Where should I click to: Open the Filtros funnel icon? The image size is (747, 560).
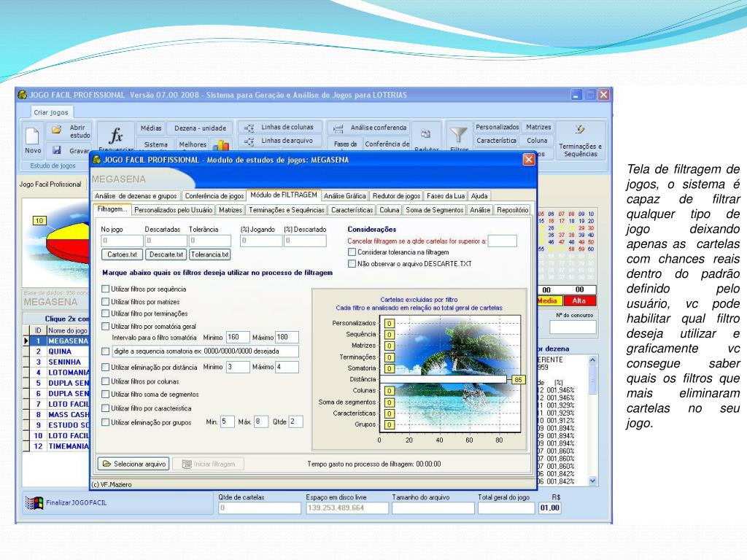point(459,135)
